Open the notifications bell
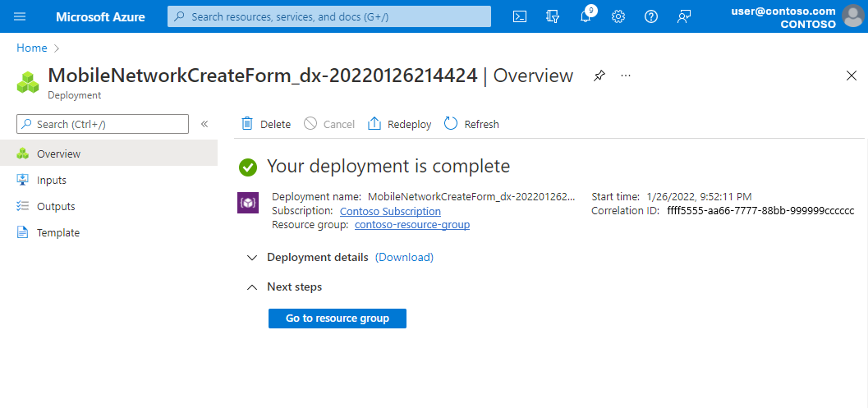 (586, 16)
